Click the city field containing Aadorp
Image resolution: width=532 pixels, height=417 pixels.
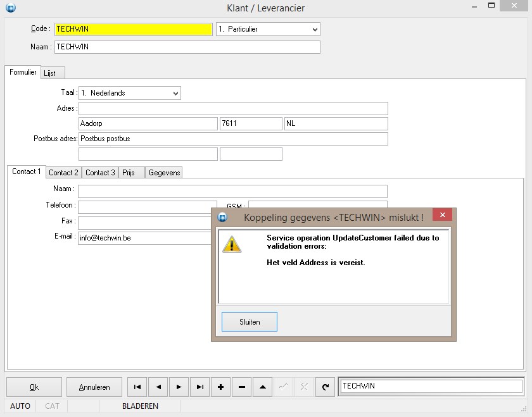[148, 124]
